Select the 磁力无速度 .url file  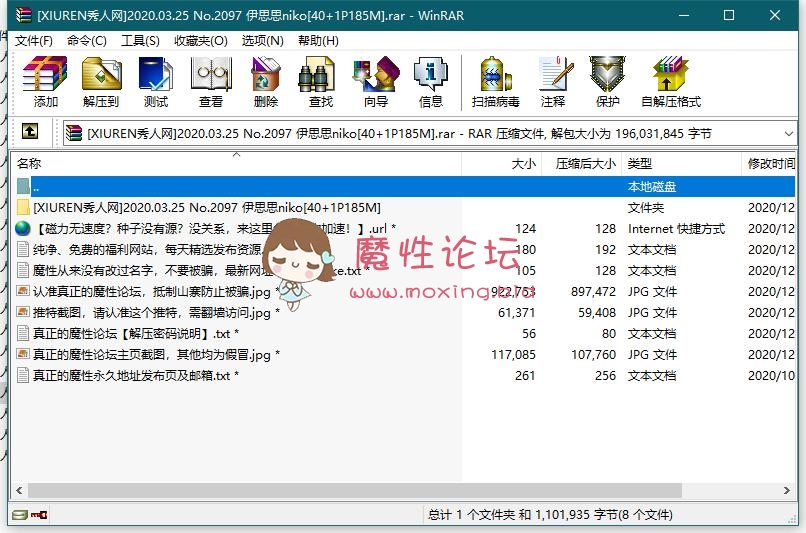(405, 228)
